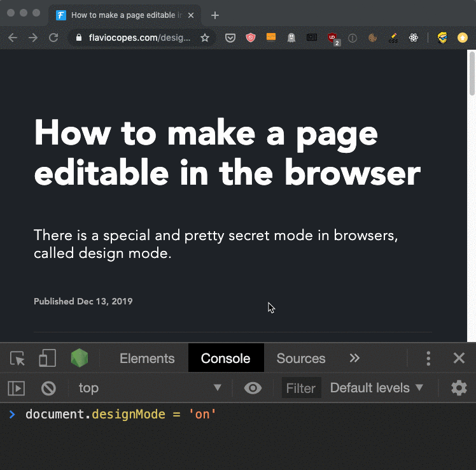Toggle the device toolbar emulation
Viewport: 476px width, 470px height.
tap(47, 359)
